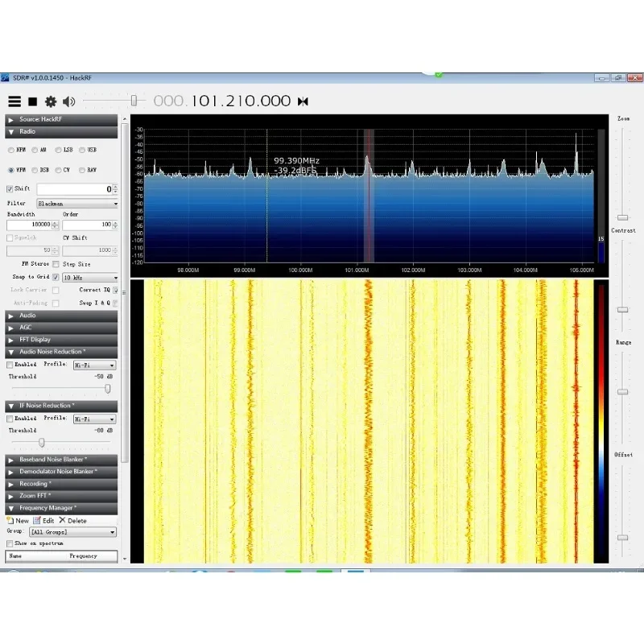Click the tuned frequency display 101.210.000
Image resolution: width=644 pixels, height=644 pixels.
click(241, 101)
